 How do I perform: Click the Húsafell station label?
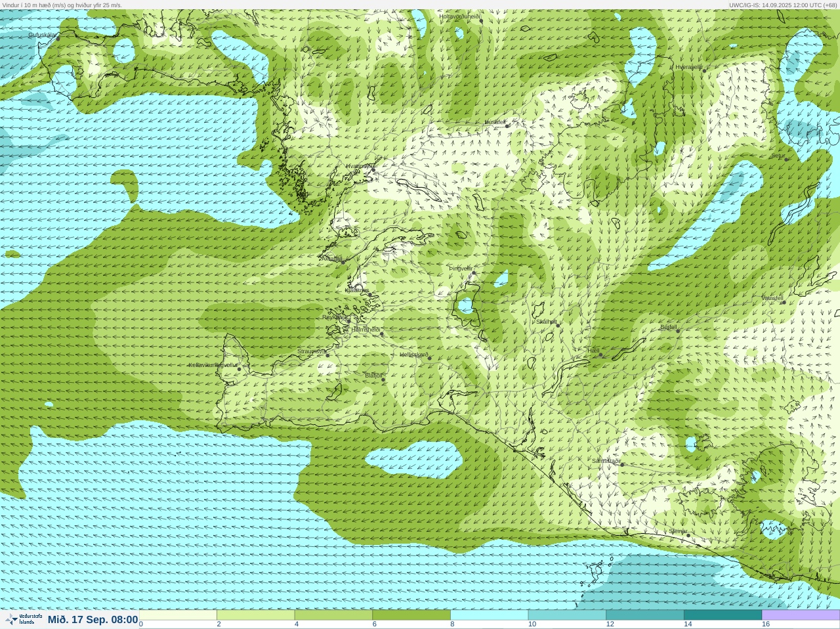pos(495,122)
